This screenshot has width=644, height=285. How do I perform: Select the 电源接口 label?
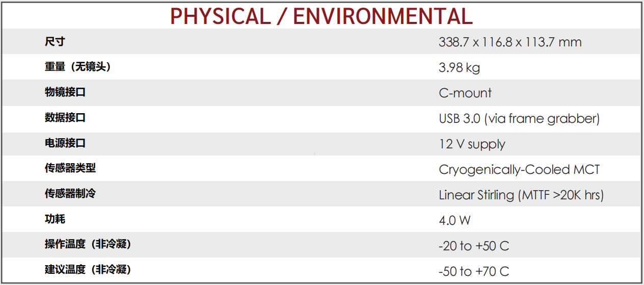click(65, 143)
